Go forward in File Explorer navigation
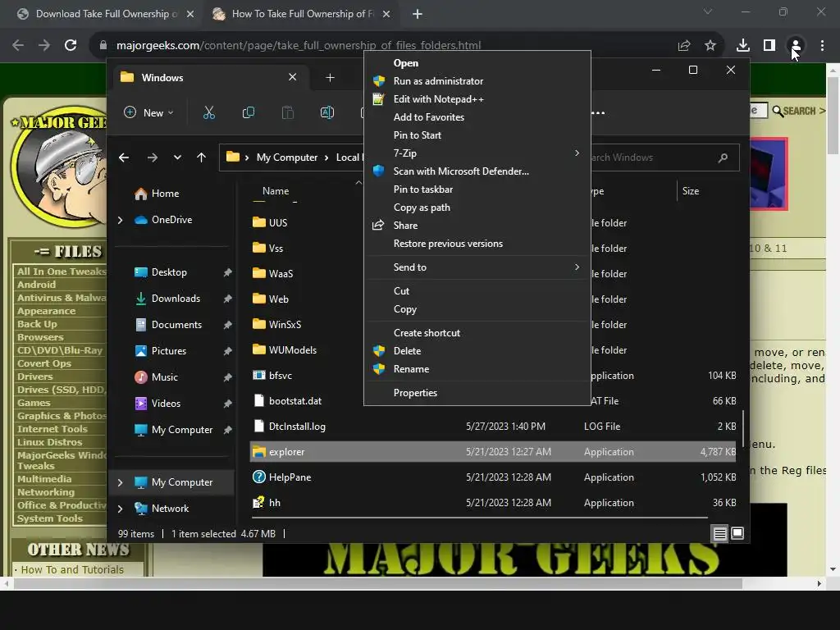840x630 pixels. coord(152,157)
